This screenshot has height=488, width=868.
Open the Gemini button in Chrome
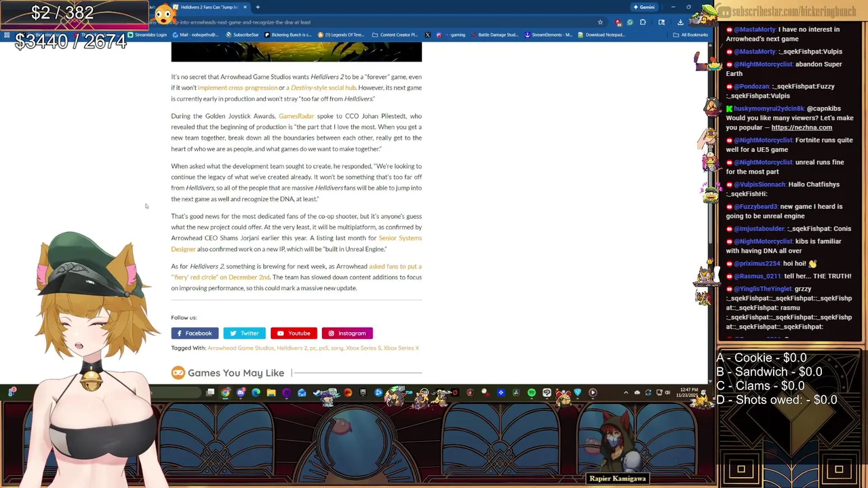(x=644, y=7)
